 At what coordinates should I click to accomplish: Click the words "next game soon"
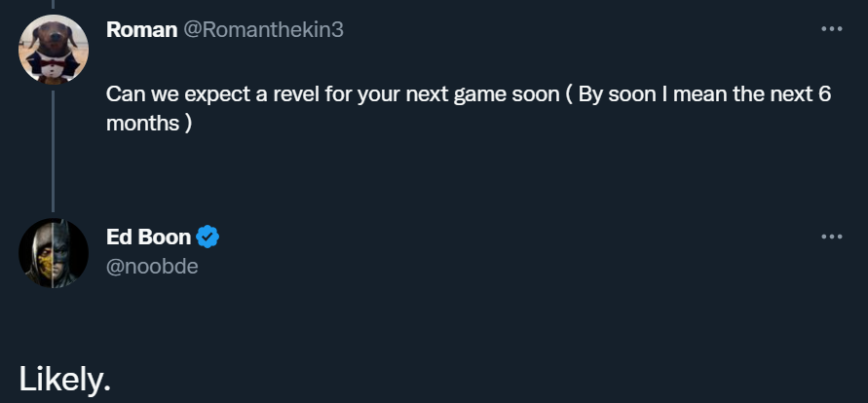[487, 96]
